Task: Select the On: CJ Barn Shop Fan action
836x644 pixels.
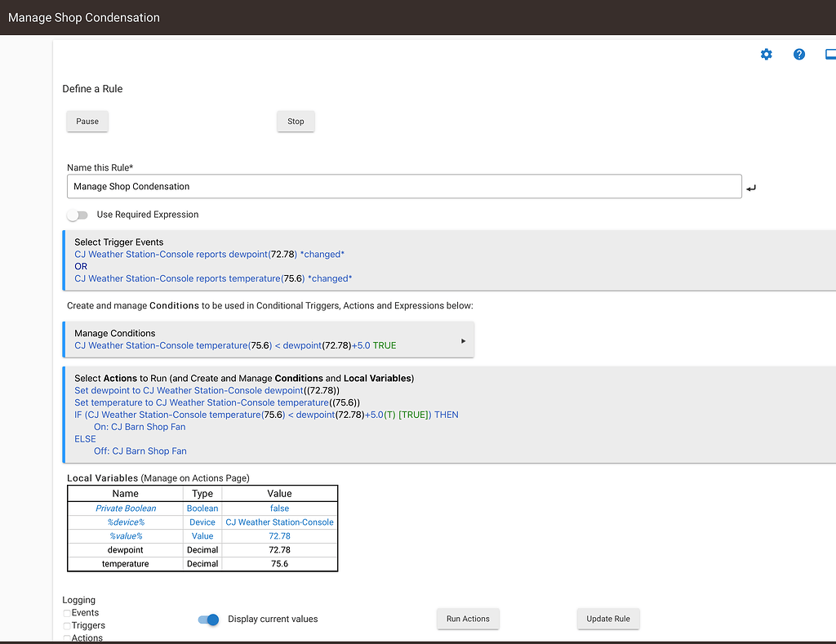Action: (140, 427)
